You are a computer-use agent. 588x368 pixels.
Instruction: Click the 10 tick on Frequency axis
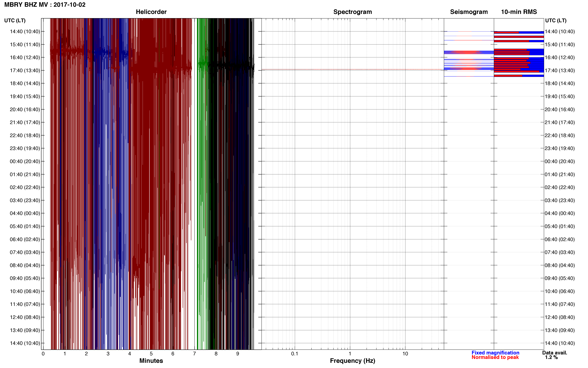pyautogui.click(x=405, y=354)
